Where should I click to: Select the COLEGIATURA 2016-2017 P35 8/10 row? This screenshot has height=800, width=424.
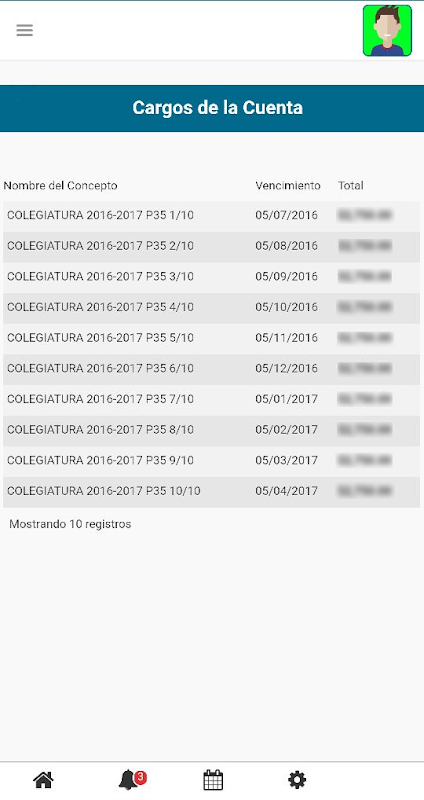click(212, 431)
